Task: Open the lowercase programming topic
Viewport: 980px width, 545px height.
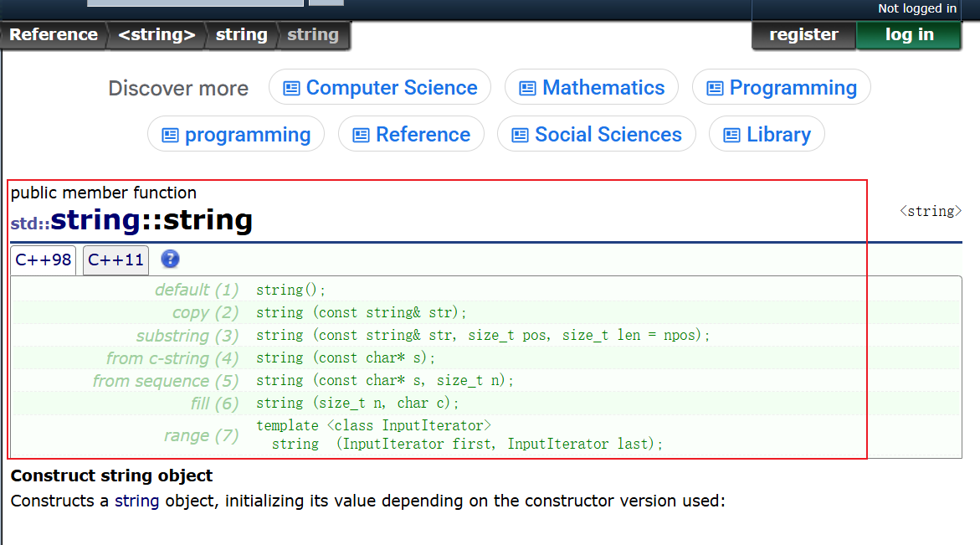Action: point(236,135)
